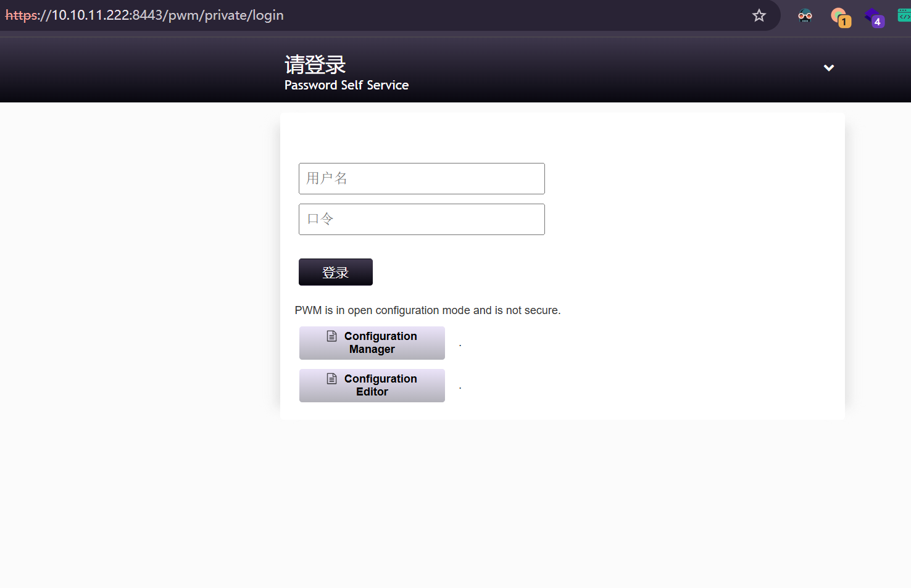Bookmark this page with the star icon

[759, 15]
